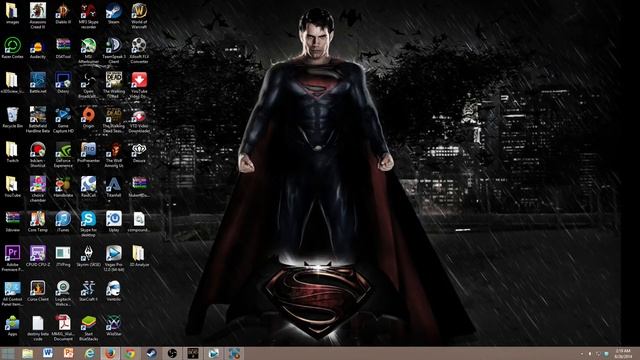
Task: Open Google Chrome from the taskbar
Action: click(x=130, y=353)
